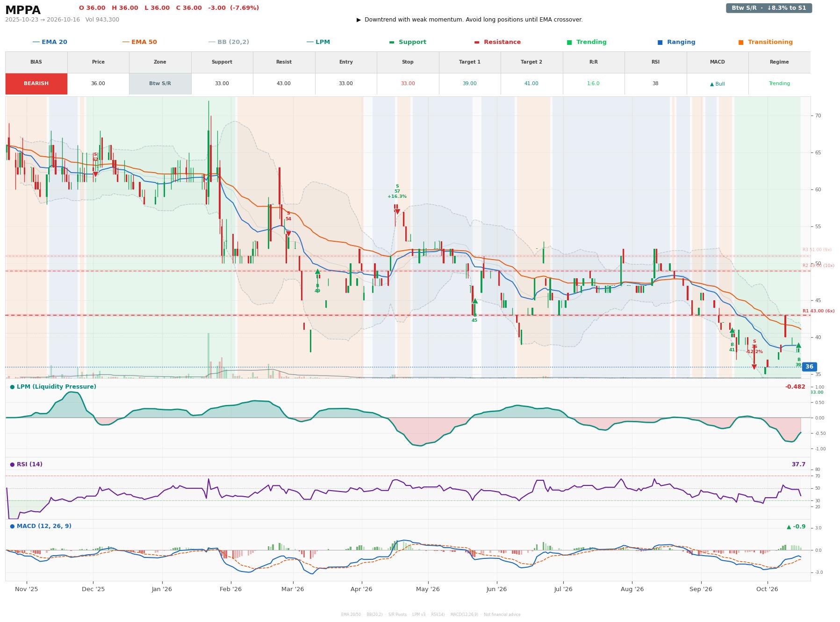The image size is (840, 622).
Task: Click the blue Ranging legend swatch
Action: click(x=660, y=42)
